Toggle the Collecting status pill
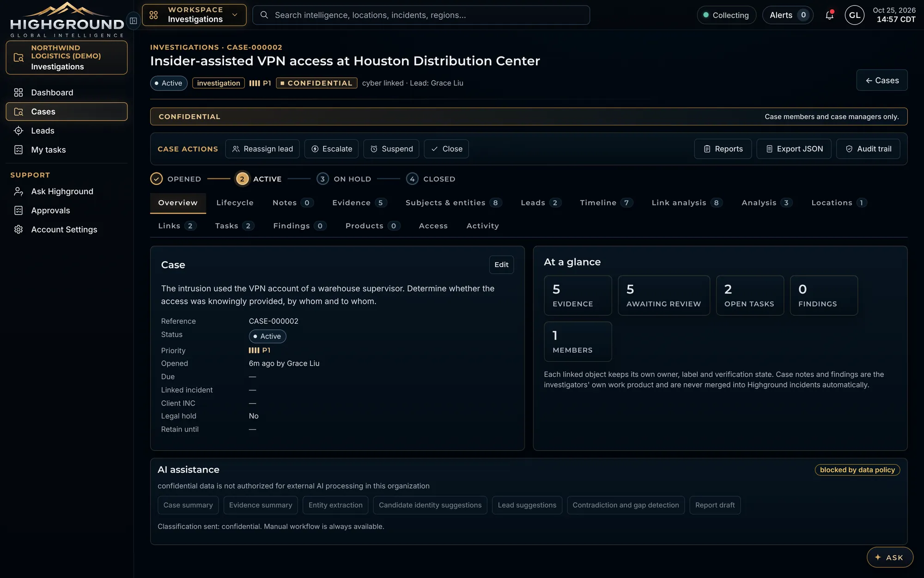The image size is (924, 578). click(726, 15)
